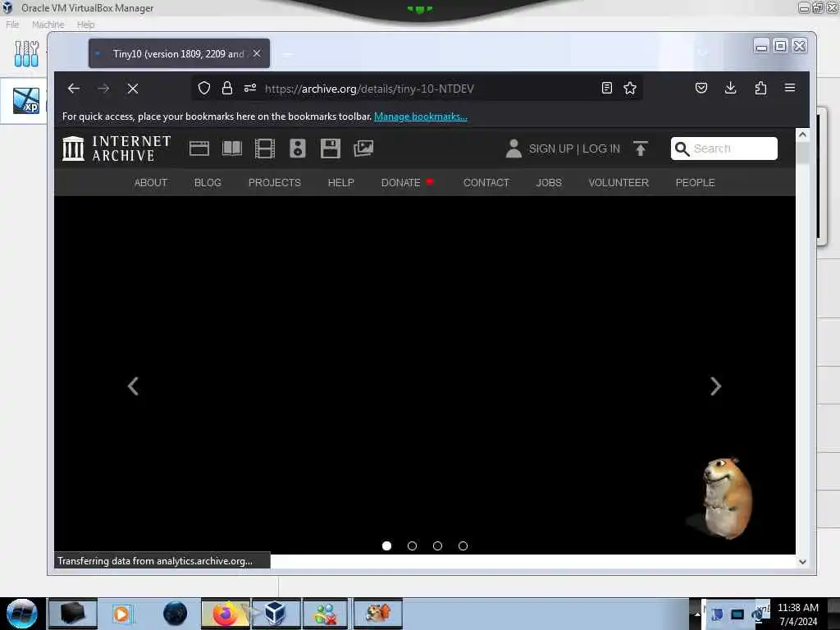Open the File menu in VirtualBox Manager

click(x=12, y=25)
